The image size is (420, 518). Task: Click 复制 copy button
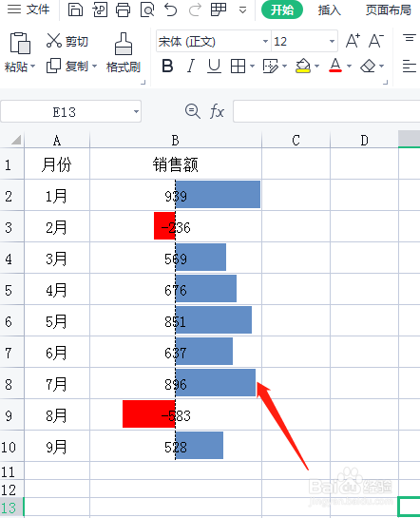point(67,67)
